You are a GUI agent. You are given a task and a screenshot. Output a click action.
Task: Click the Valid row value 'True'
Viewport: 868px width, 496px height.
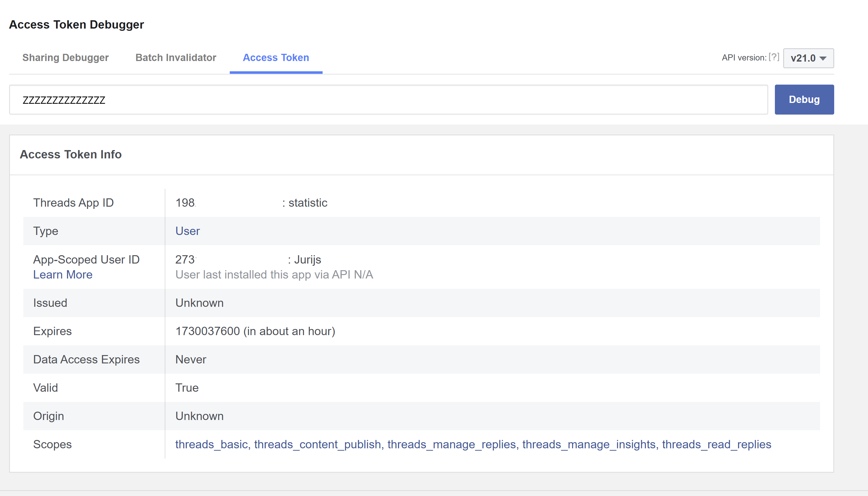tap(187, 388)
